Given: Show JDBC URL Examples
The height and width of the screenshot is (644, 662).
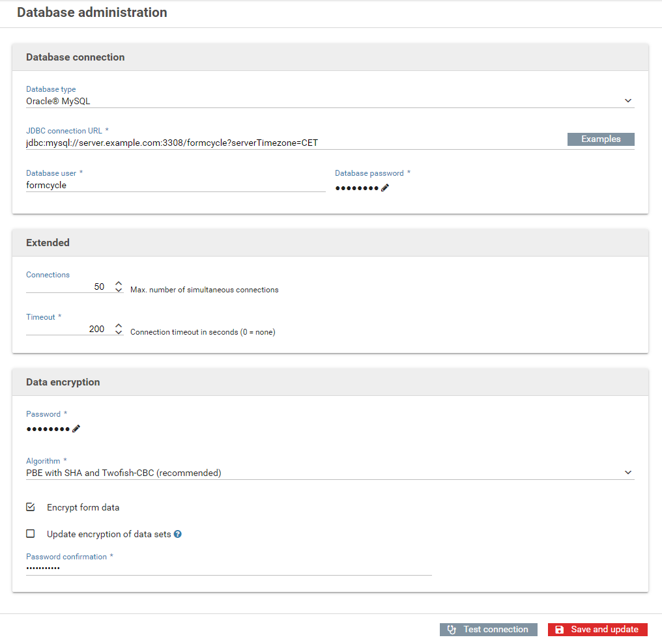Looking at the screenshot, I should pyautogui.click(x=600, y=139).
